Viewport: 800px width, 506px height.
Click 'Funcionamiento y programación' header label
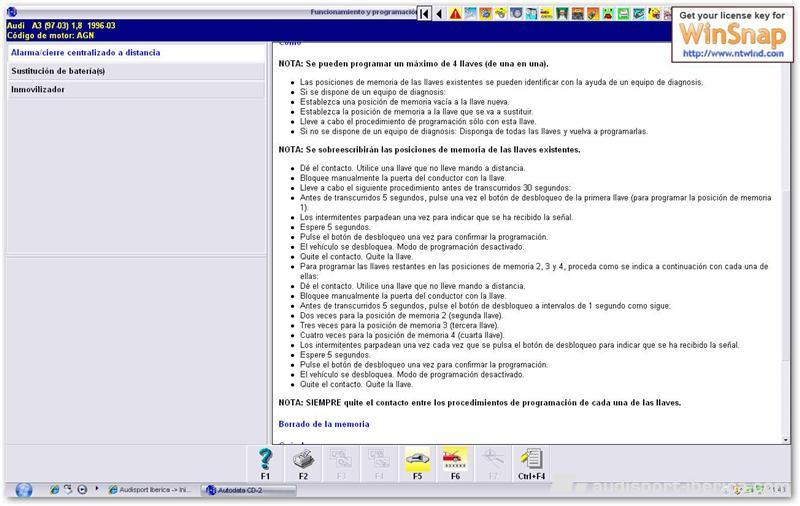point(364,12)
